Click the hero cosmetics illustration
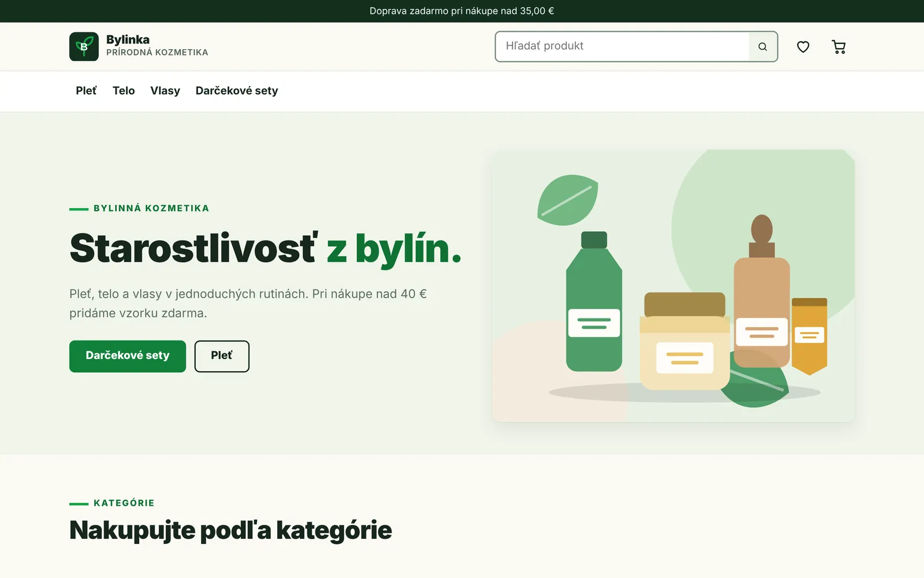Image resolution: width=924 pixels, height=578 pixels. pyautogui.click(x=673, y=286)
